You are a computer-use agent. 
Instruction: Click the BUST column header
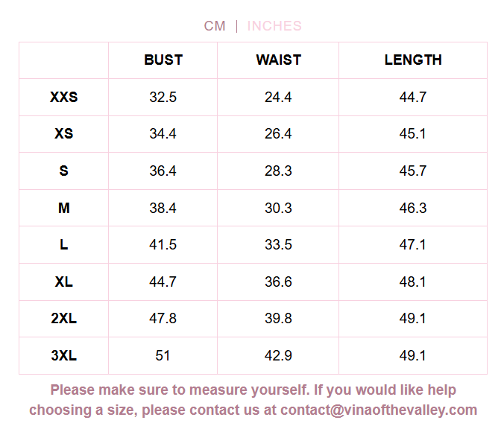[x=163, y=60]
